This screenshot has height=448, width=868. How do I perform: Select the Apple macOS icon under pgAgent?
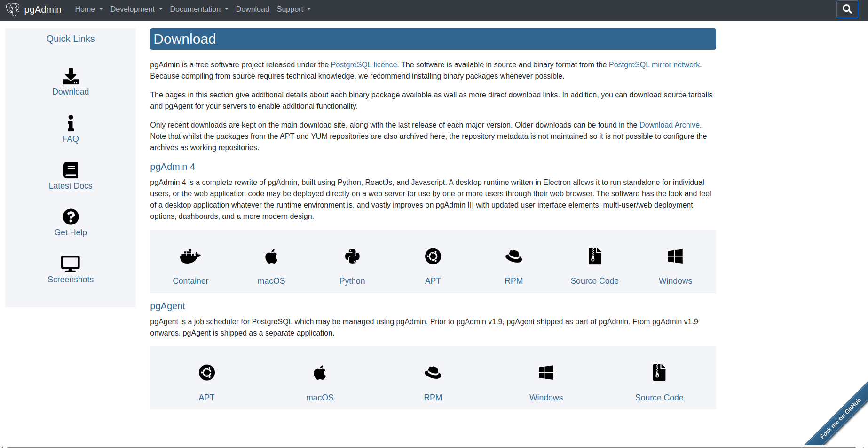pyautogui.click(x=320, y=373)
